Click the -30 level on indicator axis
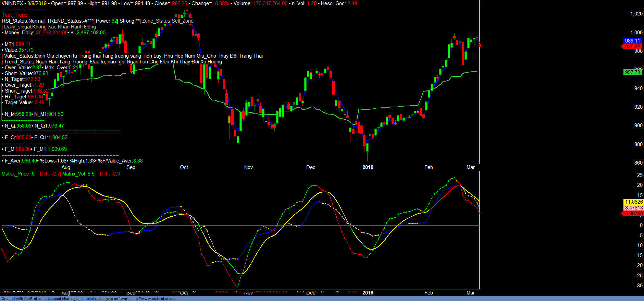Image resolution: width=644 pixels, height=301 pixels. point(639,286)
